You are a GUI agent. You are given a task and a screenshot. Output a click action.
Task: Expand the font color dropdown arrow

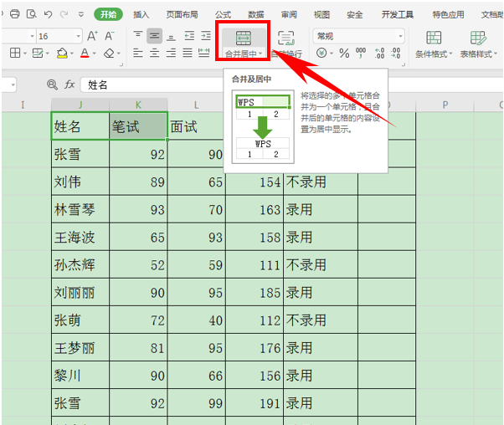pos(94,54)
